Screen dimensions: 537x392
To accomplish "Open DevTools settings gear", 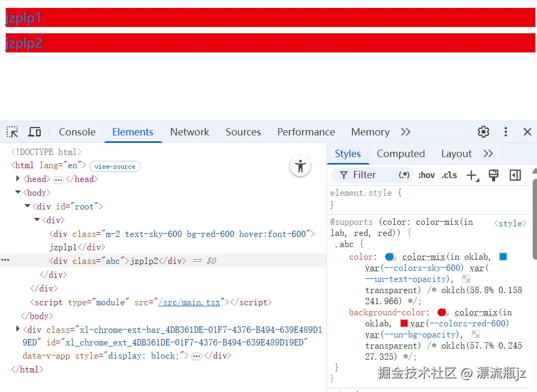I will click(483, 132).
